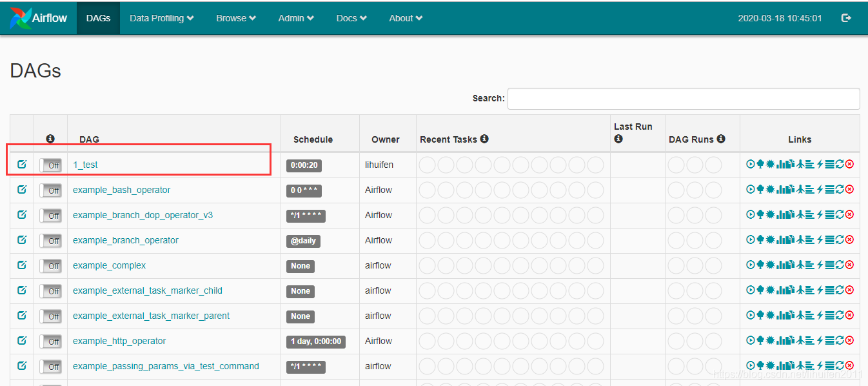Open Code View lightning icon for 1_test
This screenshot has width=868, height=386.
[820, 164]
